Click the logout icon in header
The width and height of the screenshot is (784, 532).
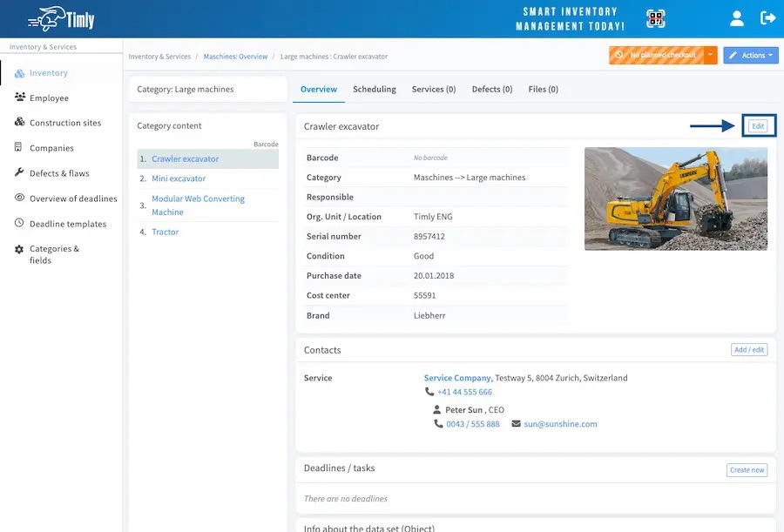pyautogui.click(x=767, y=18)
